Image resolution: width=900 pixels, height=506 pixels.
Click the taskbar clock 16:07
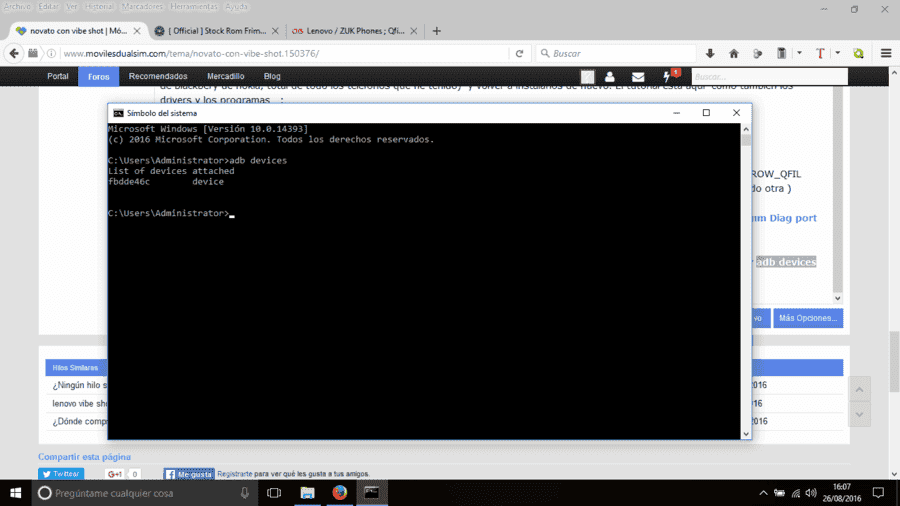[841, 486]
